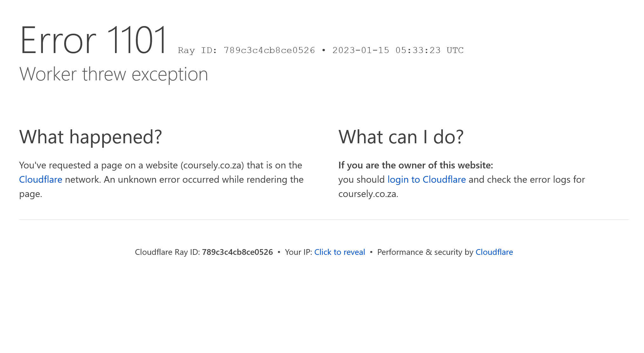Click 'coursely.co.za.' under What can I do
Viewport: 644px width, 353px height.
368,194
